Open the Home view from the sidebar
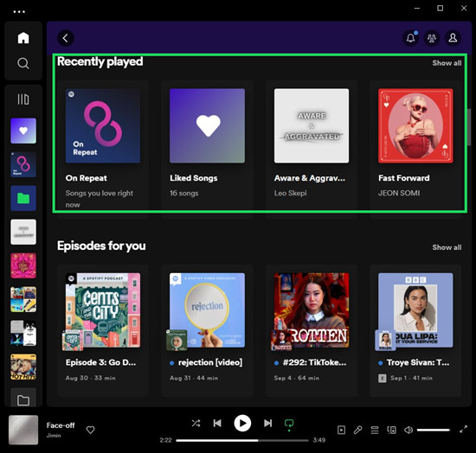 pos(23,38)
